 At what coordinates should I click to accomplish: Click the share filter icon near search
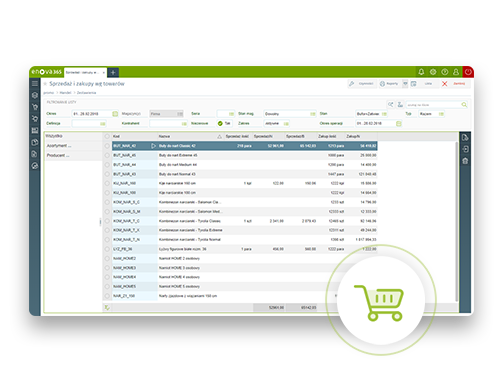tap(390, 105)
